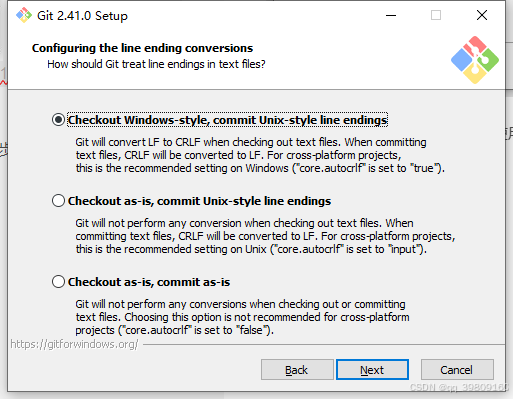Click the core.autocrlf true description text
The width and height of the screenshot is (513, 399).
click(260, 155)
